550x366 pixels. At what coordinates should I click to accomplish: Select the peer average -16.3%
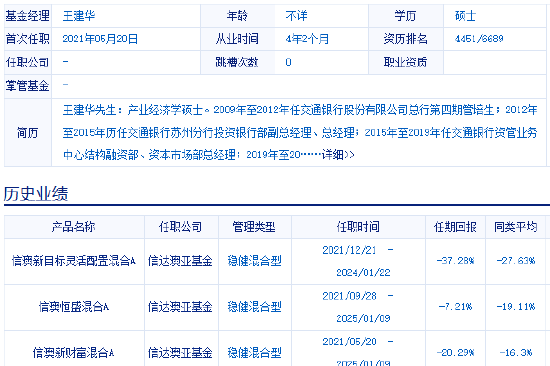(516, 352)
